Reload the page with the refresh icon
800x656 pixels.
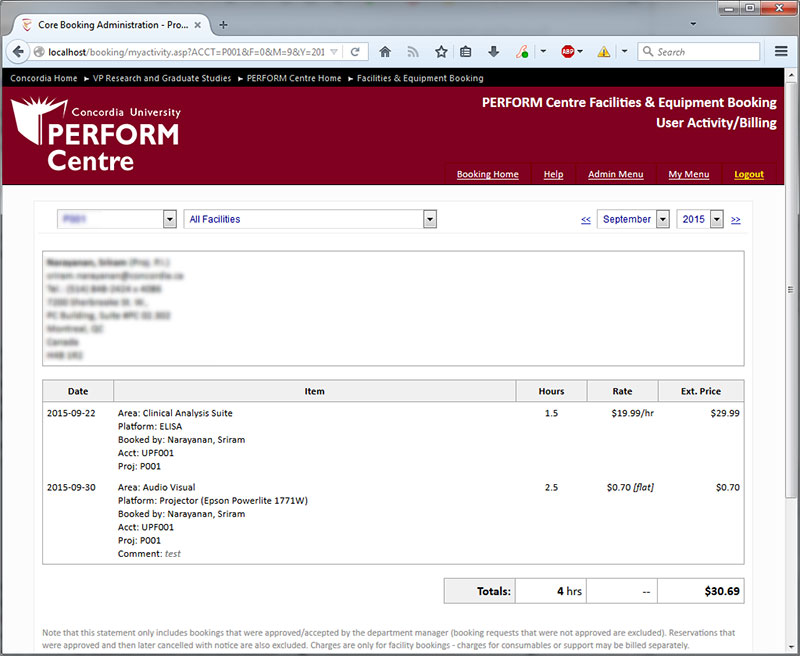coord(355,52)
